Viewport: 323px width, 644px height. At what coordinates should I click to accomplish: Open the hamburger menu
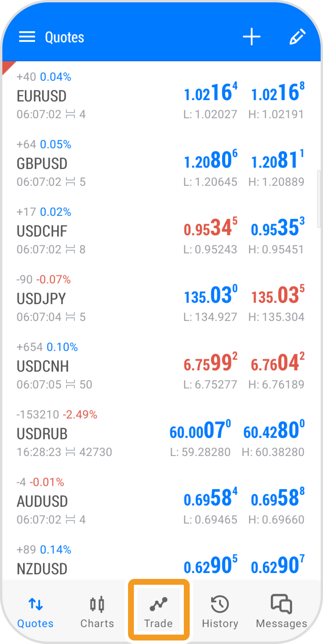(27, 37)
